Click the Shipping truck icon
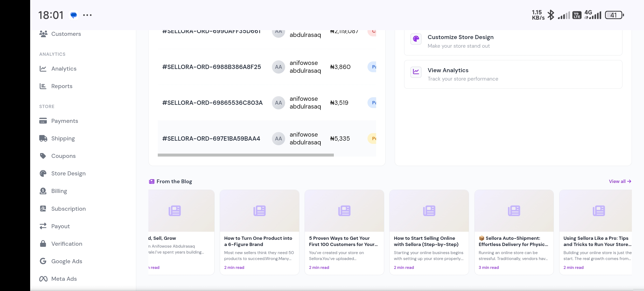644x291 pixels. 43,138
